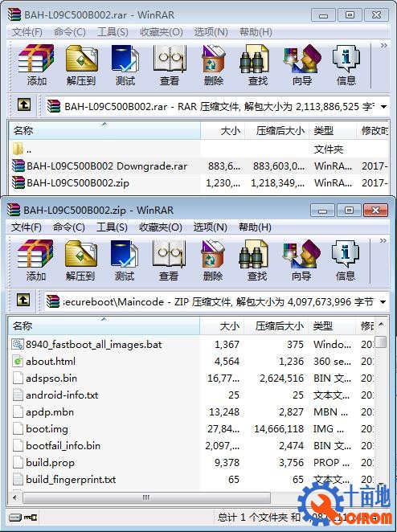397x532 pixels.
Task: Click 解压到 icon in the zip window
Action: tap(80, 254)
